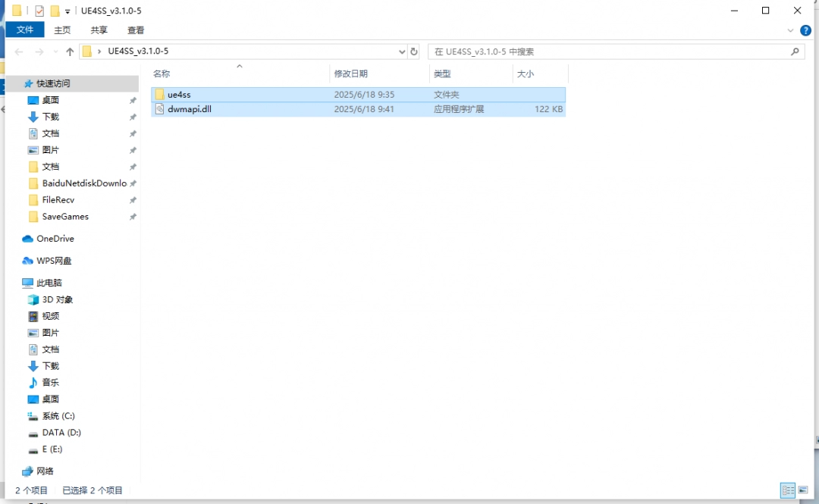Open the ue4ss folder icon

[159, 95]
